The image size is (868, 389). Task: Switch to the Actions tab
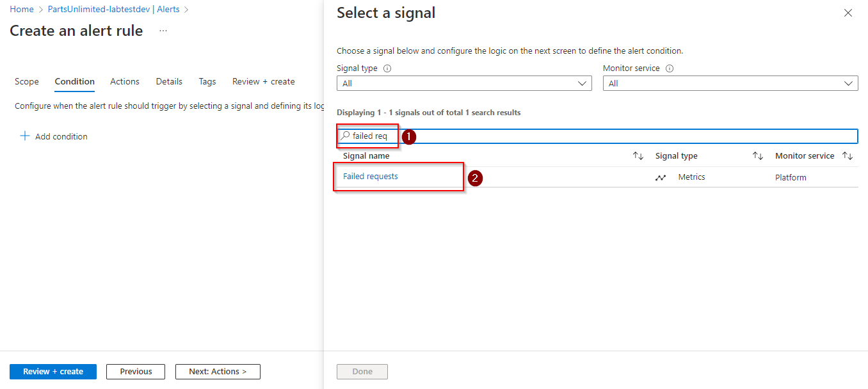point(125,82)
